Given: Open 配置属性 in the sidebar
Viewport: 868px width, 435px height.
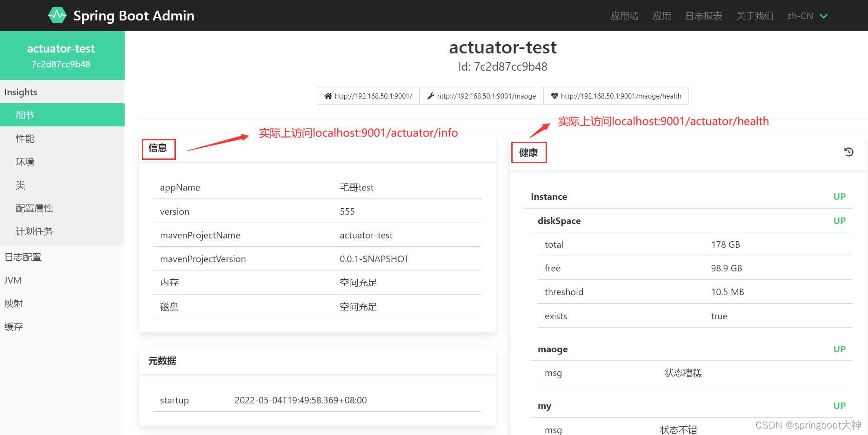Looking at the screenshot, I should point(62,208).
